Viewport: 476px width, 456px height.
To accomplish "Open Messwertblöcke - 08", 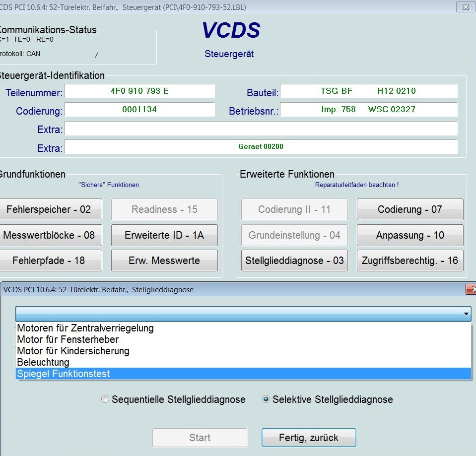I will coord(51,235).
